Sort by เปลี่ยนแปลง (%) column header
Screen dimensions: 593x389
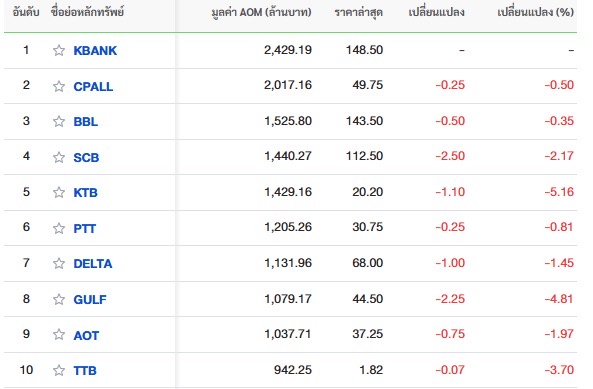click(535, 12)
